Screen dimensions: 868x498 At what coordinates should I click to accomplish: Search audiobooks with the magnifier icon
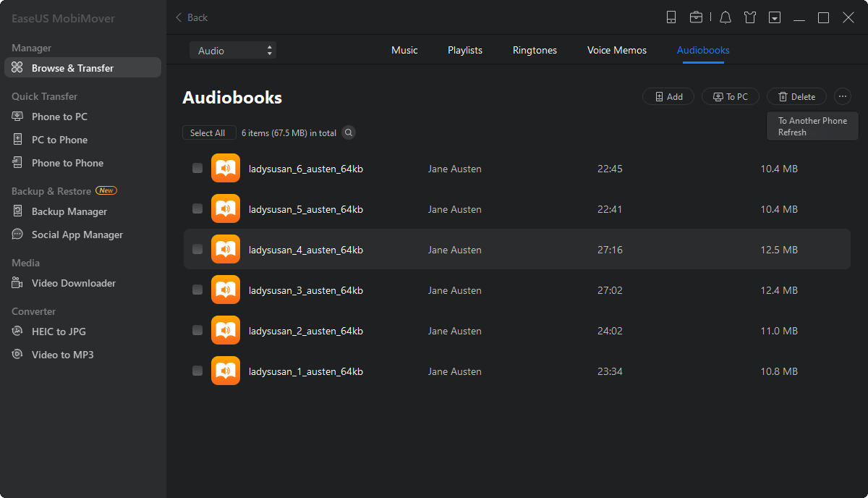pos(349,132)
